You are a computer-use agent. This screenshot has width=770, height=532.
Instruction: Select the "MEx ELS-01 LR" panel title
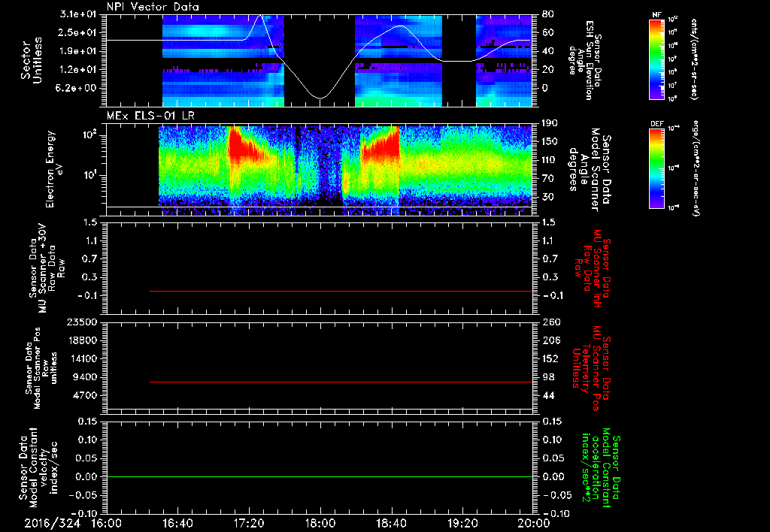tap(150, 116)
